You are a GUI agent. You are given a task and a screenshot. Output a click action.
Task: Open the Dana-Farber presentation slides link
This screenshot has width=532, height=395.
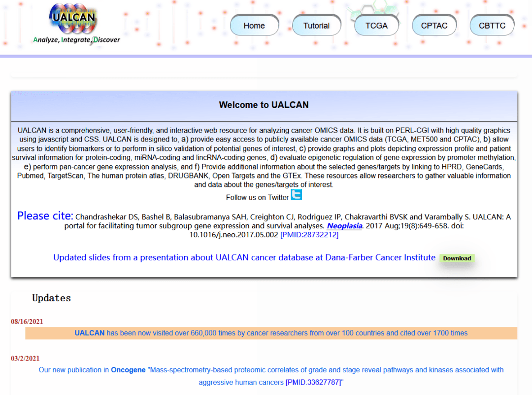[x=244, y=257]
